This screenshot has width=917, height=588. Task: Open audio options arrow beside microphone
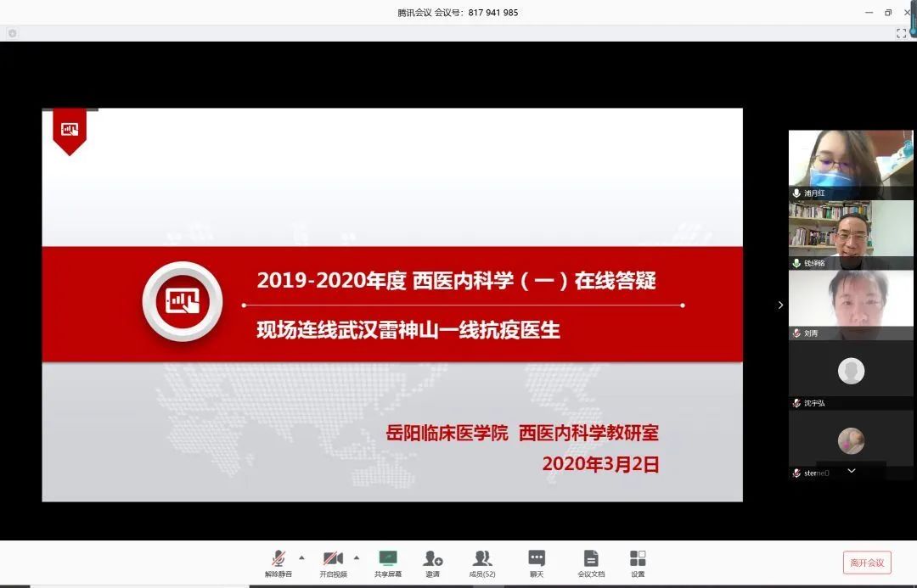coord(301,557)
